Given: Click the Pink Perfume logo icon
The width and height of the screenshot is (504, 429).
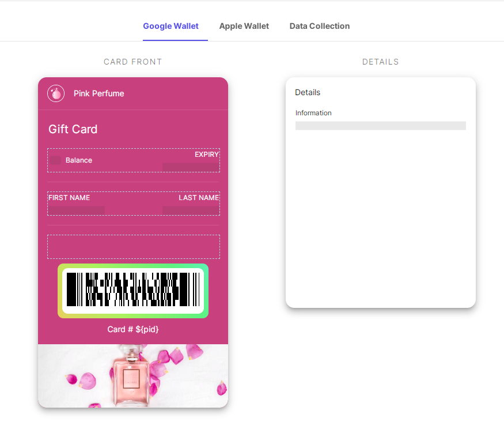Looking at the screenshot, I should click(x=56, y=93).
